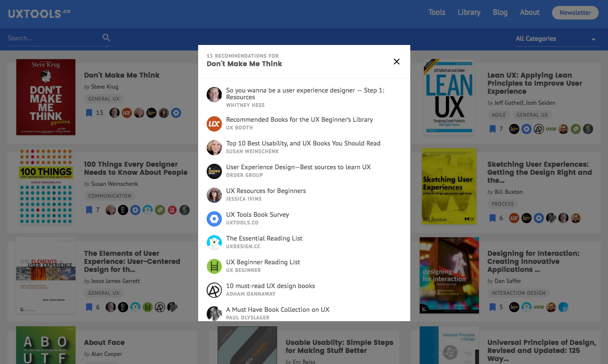Select the PROCESS tag
Screen dimensions: 608x364
tap(503, 204)
